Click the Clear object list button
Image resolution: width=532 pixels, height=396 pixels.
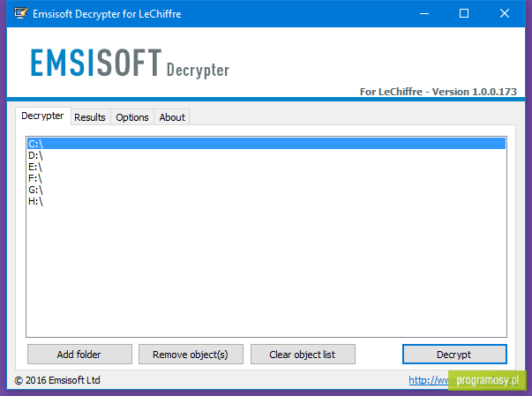[303, 355]
